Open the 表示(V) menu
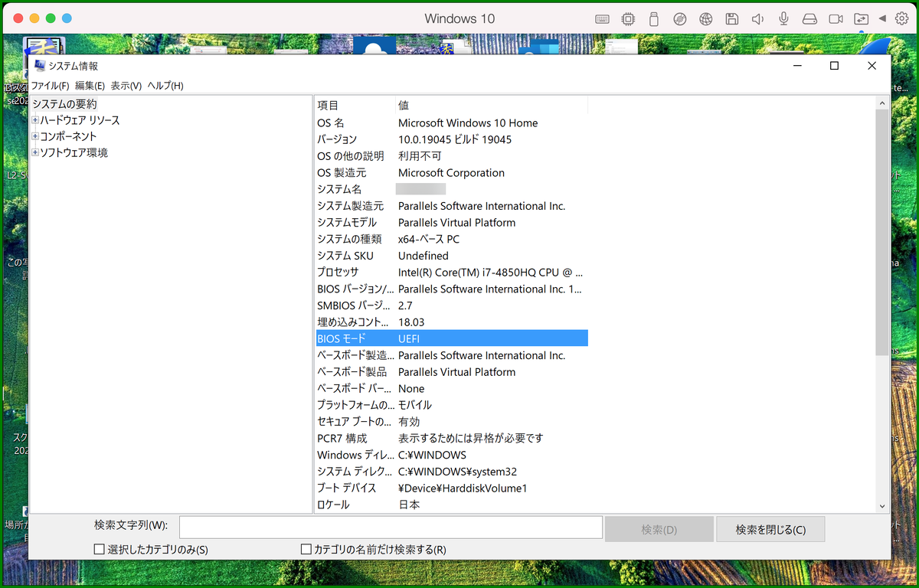This screenshot has width=919, height=588. [126, 86]
